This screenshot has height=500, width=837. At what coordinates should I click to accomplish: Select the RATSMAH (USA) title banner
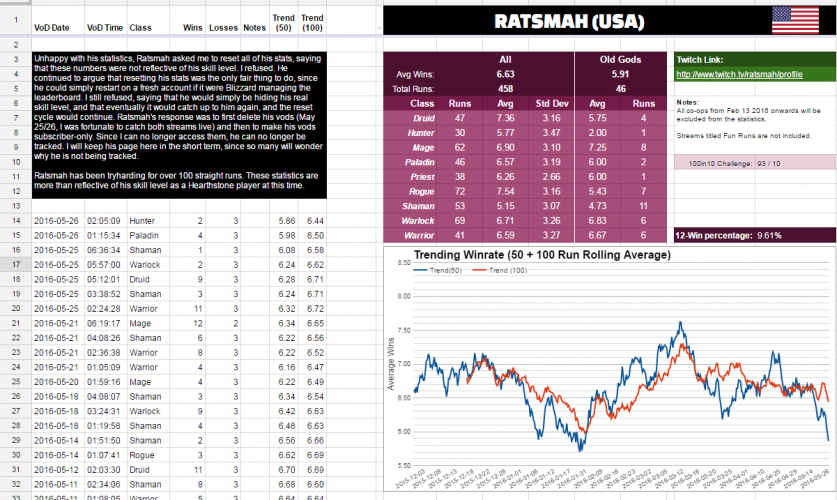point(577,20)
